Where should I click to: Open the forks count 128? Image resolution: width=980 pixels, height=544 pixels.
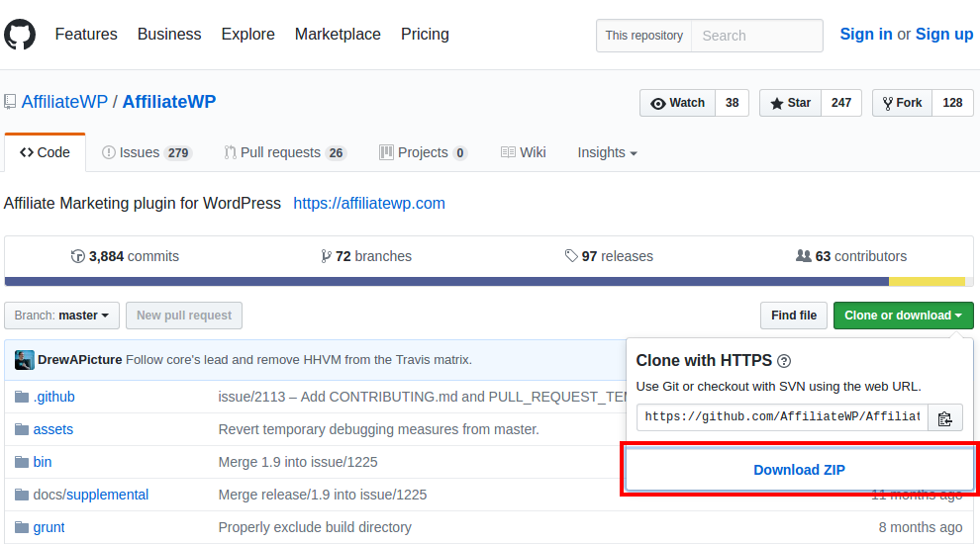[x=952, y=103]
